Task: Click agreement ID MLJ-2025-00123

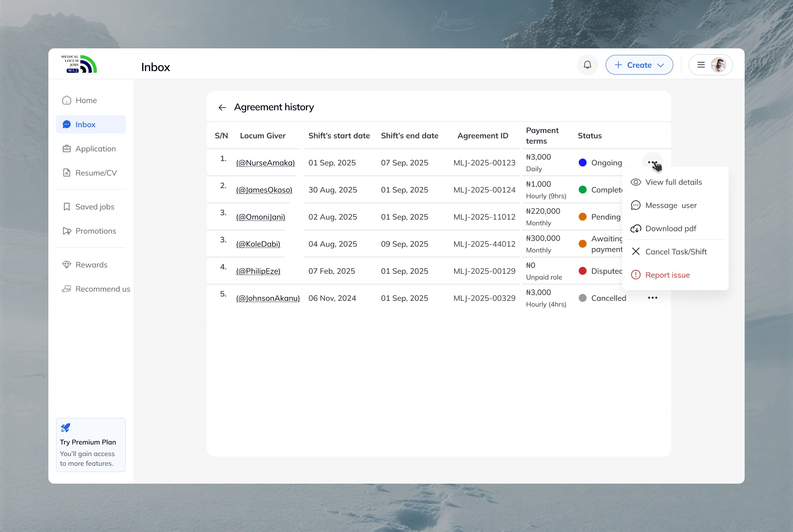Action: point(485,163)
